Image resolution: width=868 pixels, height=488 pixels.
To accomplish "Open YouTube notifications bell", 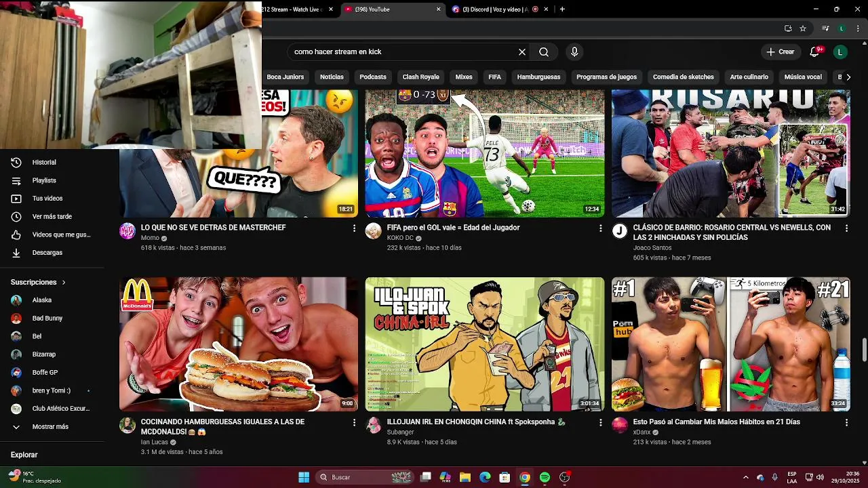I will click(x=815, y=52).
